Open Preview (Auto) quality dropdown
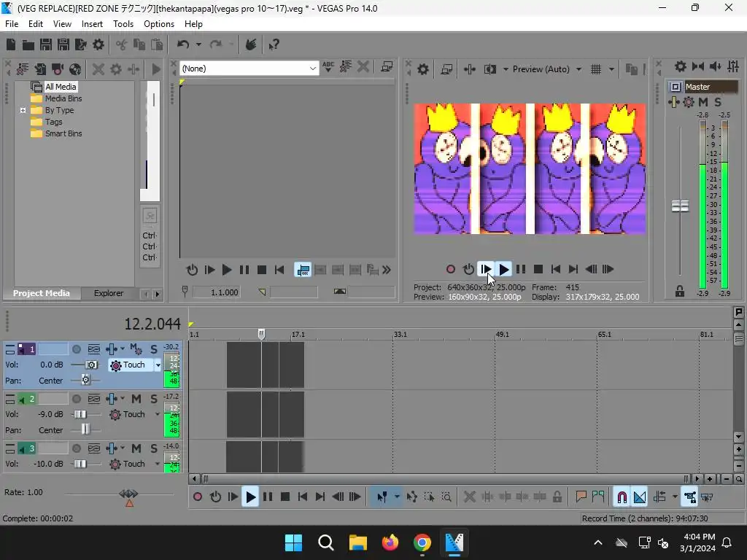Screen dimensions: 747x560 coord(578,69)
